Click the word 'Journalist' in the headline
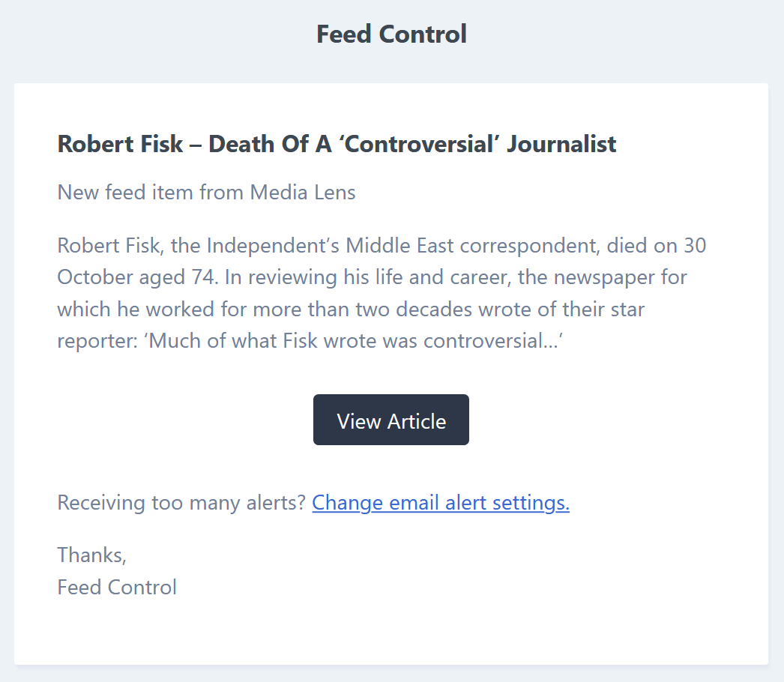Screen dimensions: 784x682 [x=561, y=144]
